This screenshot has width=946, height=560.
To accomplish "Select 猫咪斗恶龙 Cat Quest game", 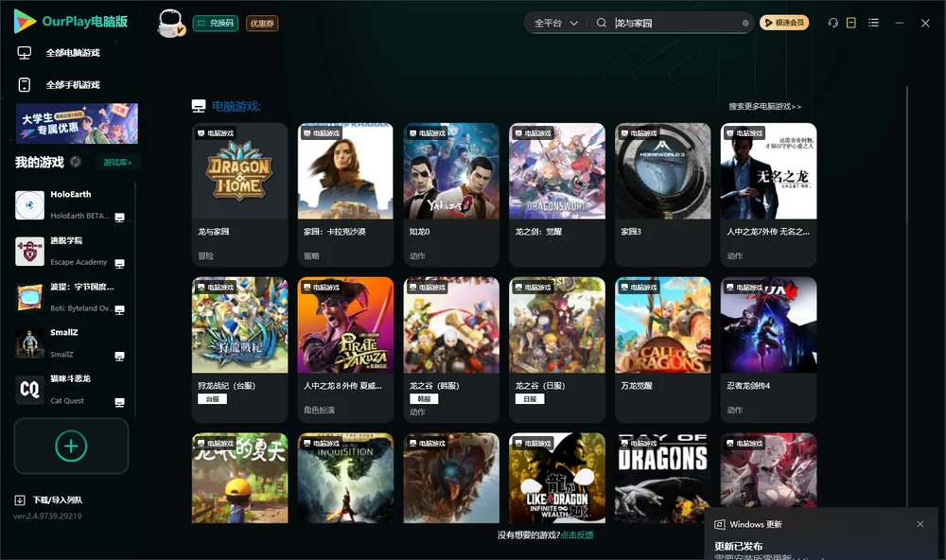I will (71, 389).
